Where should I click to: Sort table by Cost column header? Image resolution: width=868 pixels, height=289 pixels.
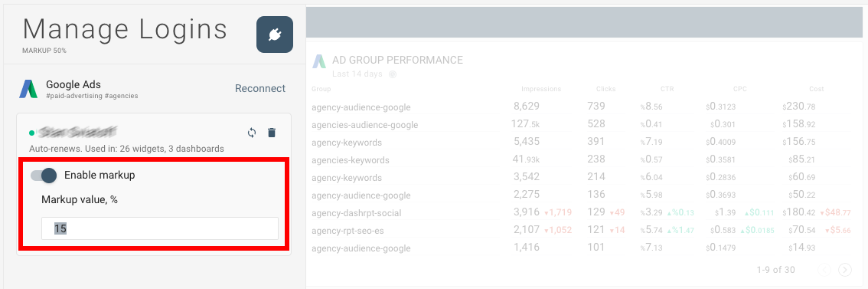pyautogui.click(x=816, y=89)
